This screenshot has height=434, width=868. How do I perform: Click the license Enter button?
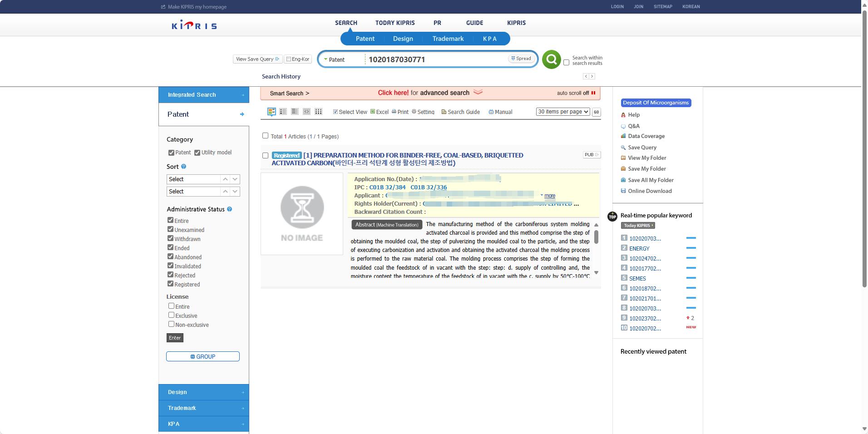175,338
